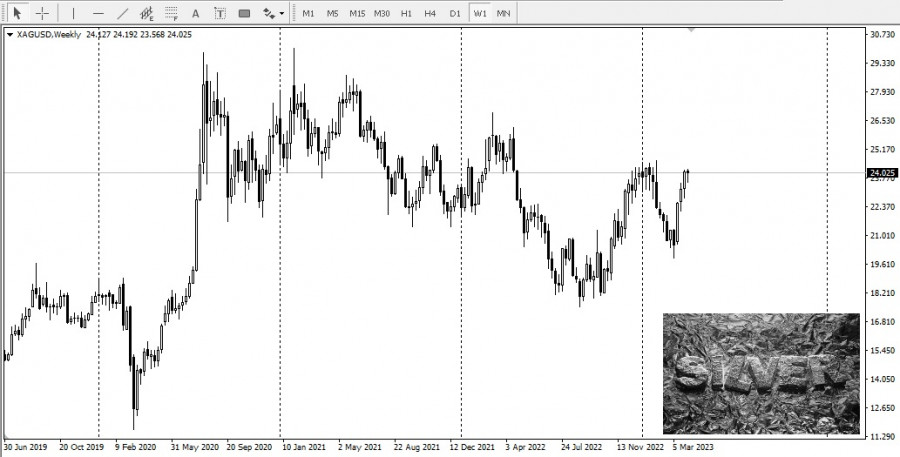Viewport: 900px width, 457px height.
Task: Switch chart to H4 timeframe
Action: [x=430, y=13]
